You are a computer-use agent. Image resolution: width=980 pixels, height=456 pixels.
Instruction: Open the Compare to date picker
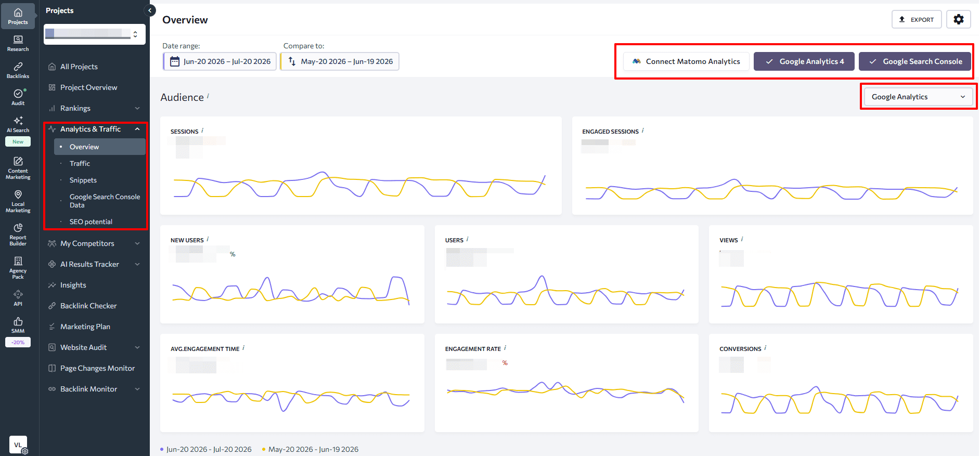pos(340,61)
